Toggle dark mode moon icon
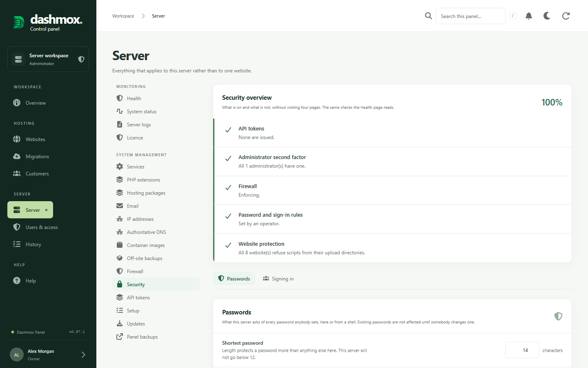 547,16
